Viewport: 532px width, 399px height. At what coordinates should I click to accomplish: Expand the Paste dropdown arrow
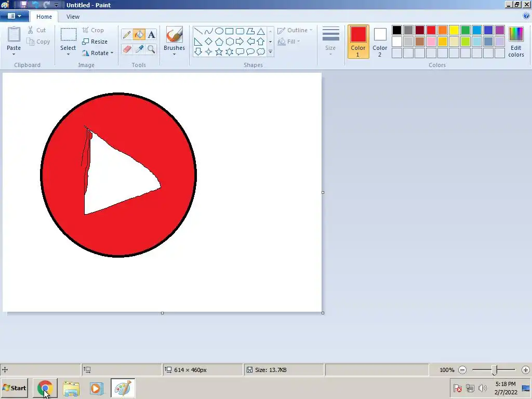[14, 54]
